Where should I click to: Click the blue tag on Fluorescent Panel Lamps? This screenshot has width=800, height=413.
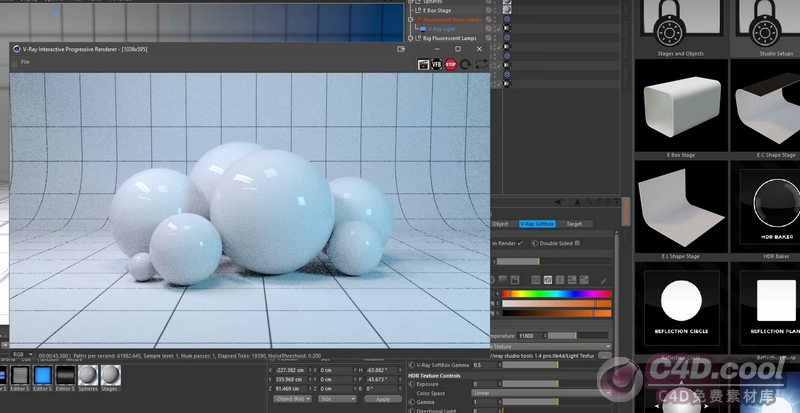[507, 19]
